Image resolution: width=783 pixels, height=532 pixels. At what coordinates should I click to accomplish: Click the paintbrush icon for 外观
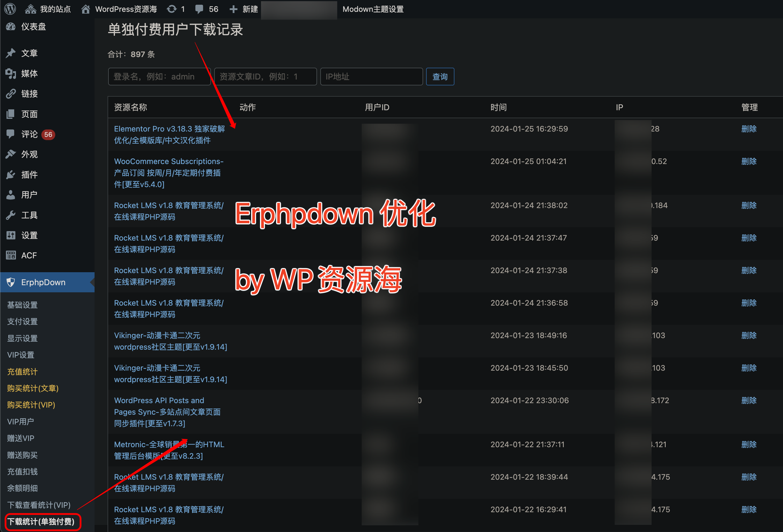click(11, 154)
